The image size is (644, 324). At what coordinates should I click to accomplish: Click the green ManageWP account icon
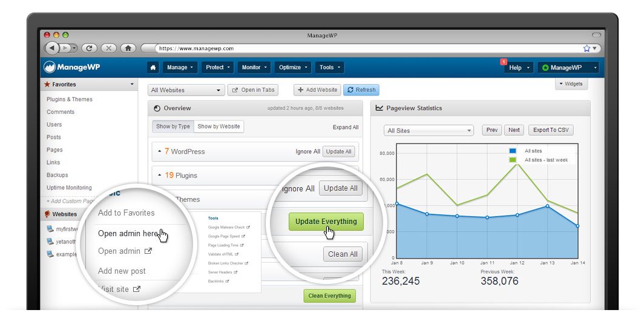pos(545,67)
